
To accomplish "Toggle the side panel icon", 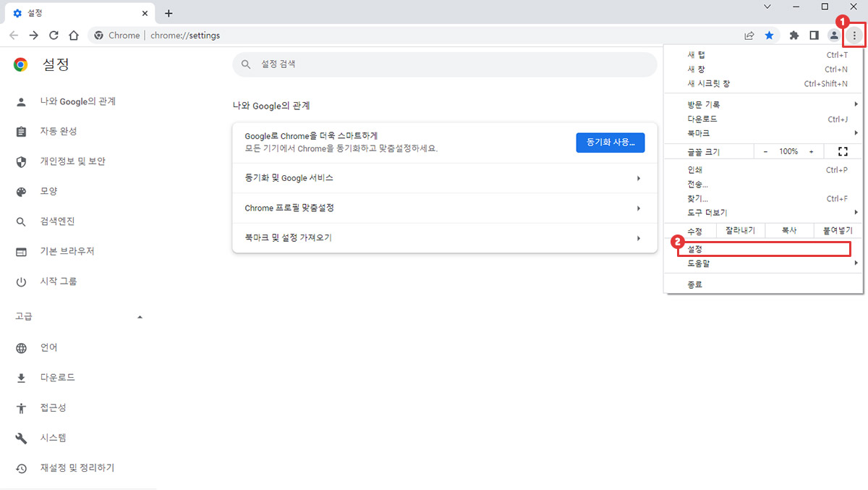I will [814, 35].
